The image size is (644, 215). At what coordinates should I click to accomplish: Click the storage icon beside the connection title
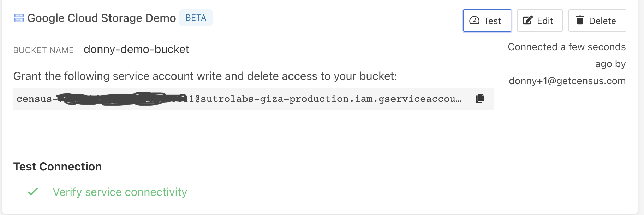coord(19,18)
